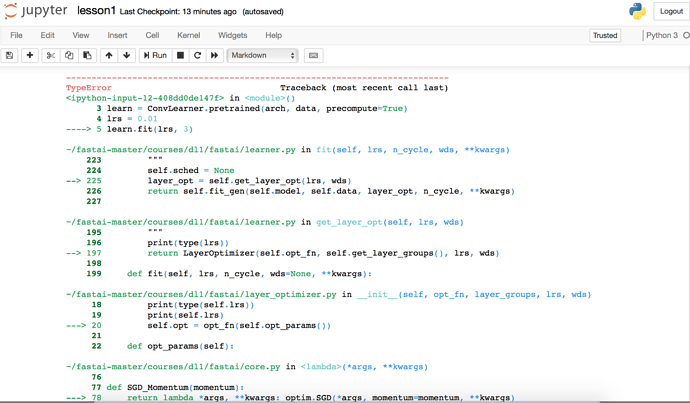Copy selected cells icon
Image resolution: width=690 pixels, height=403 pixels.
pos(69,56)
